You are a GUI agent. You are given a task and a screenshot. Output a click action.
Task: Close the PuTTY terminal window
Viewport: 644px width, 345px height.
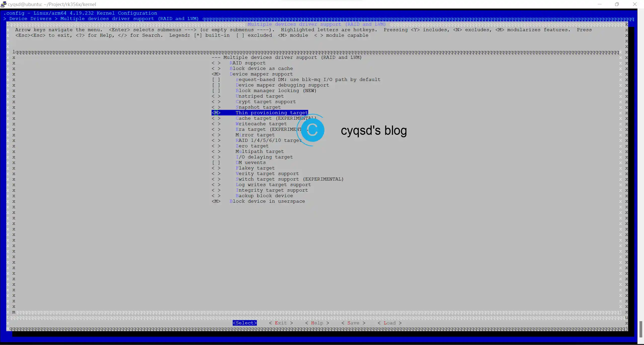coord(635,4)
